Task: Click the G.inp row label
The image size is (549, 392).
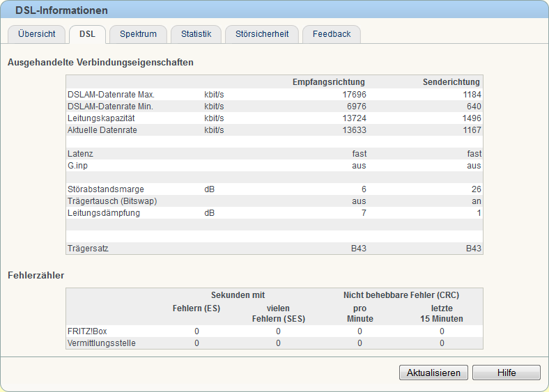Action: [x=77, y=166]
